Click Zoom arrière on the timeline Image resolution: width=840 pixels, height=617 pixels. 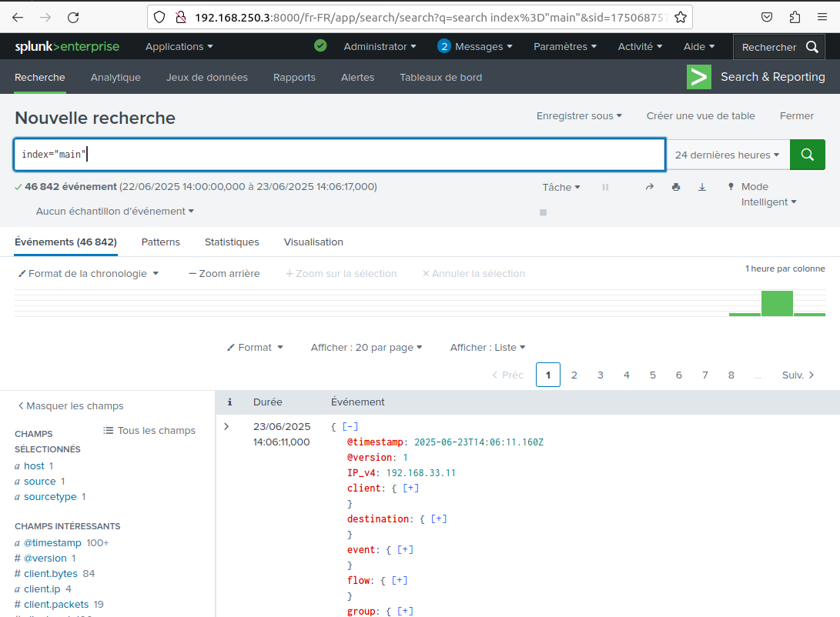pos(224,273)
